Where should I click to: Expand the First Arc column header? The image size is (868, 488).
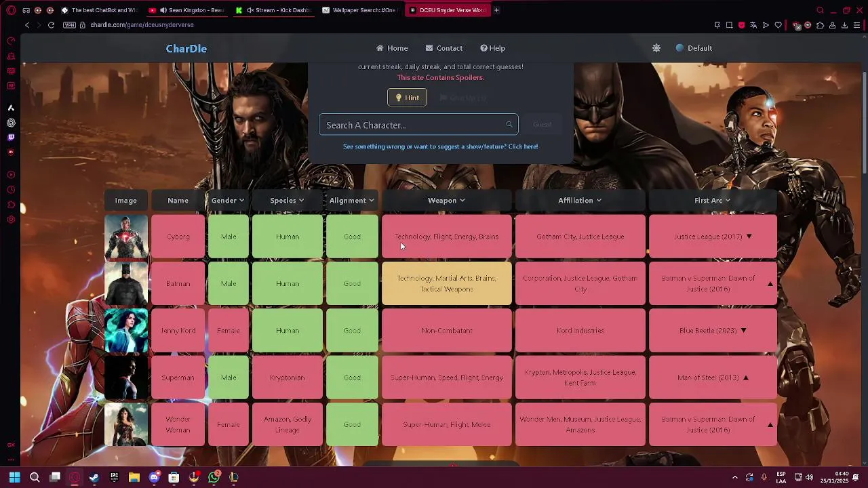click(713, 201)
